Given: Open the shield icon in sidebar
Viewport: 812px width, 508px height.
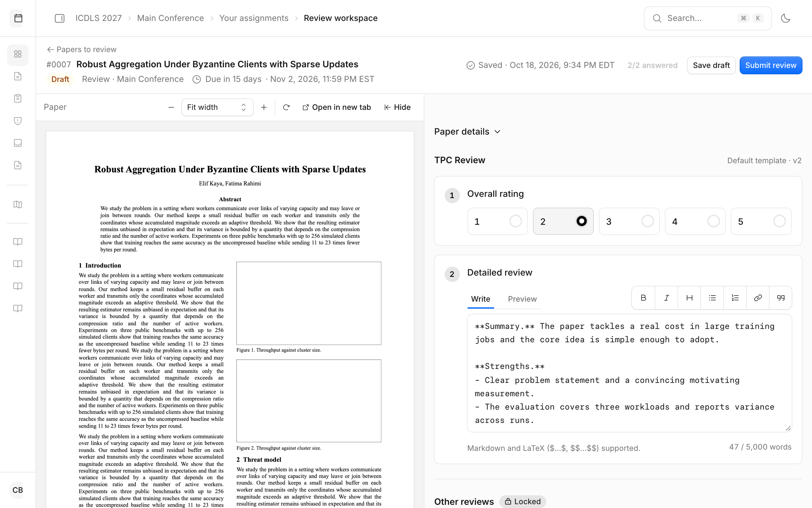Looking at the screenshot, I should click(18, 121).
